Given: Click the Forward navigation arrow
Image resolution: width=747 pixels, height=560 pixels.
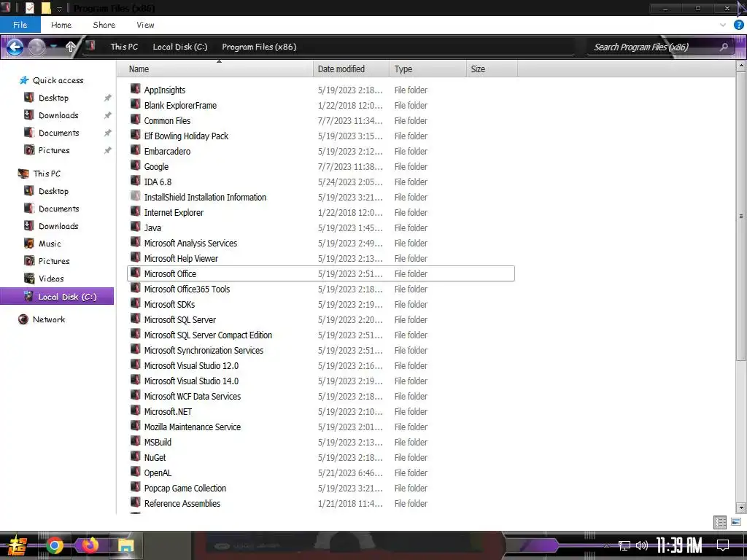Looking at the screenshot, I should [x=36, y=47].
